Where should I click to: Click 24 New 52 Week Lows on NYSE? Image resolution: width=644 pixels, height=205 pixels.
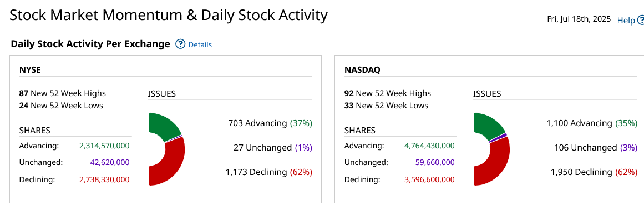[61, 106]
